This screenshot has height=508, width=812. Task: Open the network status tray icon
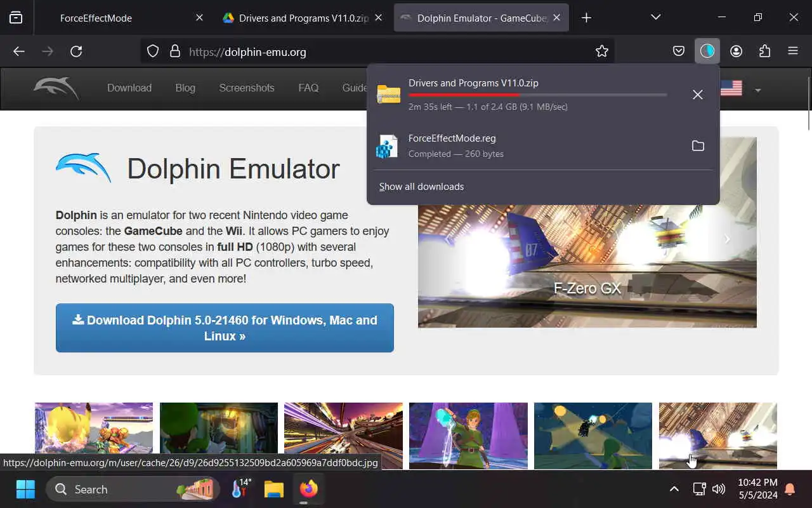point(699,489)
